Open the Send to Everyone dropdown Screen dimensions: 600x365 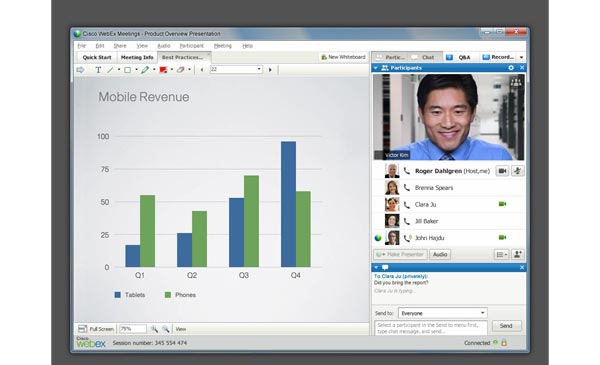442,313
